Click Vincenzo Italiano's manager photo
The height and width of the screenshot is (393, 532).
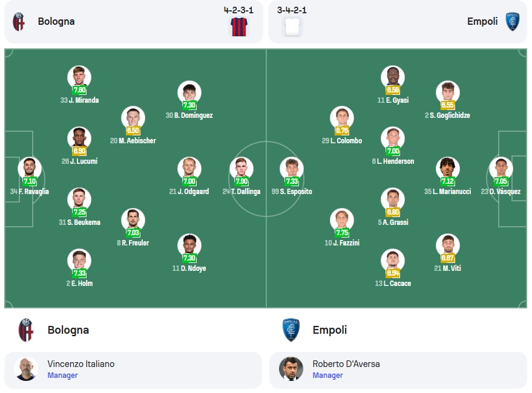26,369
